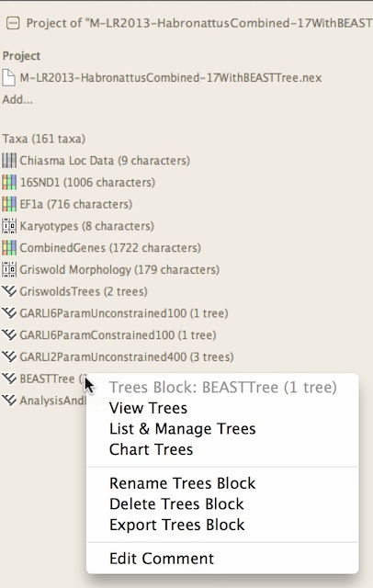Click the Karyotypes categorical matrix icon
This screenshot has height=588, width=373.
tap(9, 226)
